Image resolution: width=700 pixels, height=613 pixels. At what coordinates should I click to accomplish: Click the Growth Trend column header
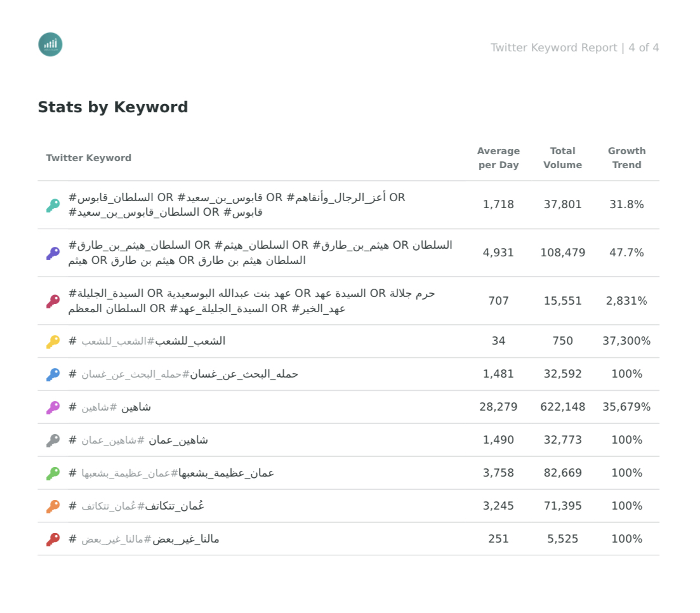point(627,158)
